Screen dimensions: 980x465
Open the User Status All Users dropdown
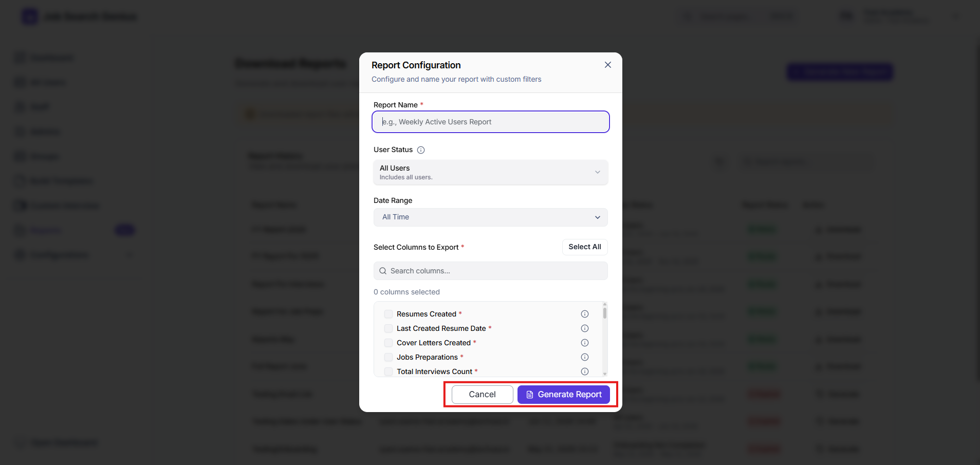click(491, 172)
